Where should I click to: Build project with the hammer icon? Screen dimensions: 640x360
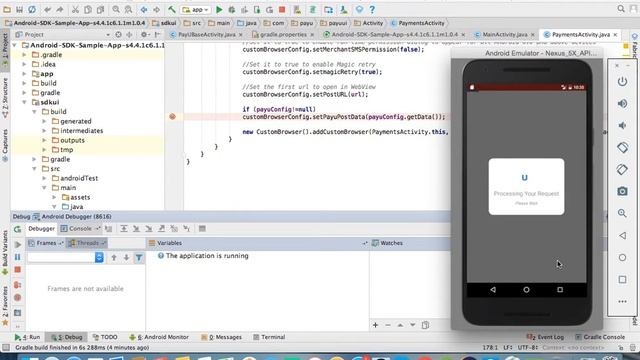172,9
